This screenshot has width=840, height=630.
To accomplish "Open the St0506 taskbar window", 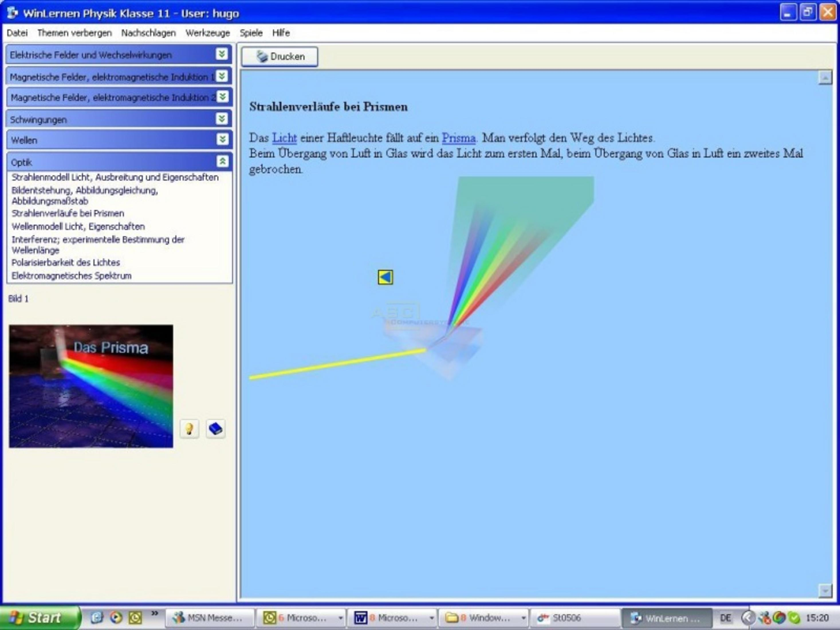I will [x=574, y=618].
